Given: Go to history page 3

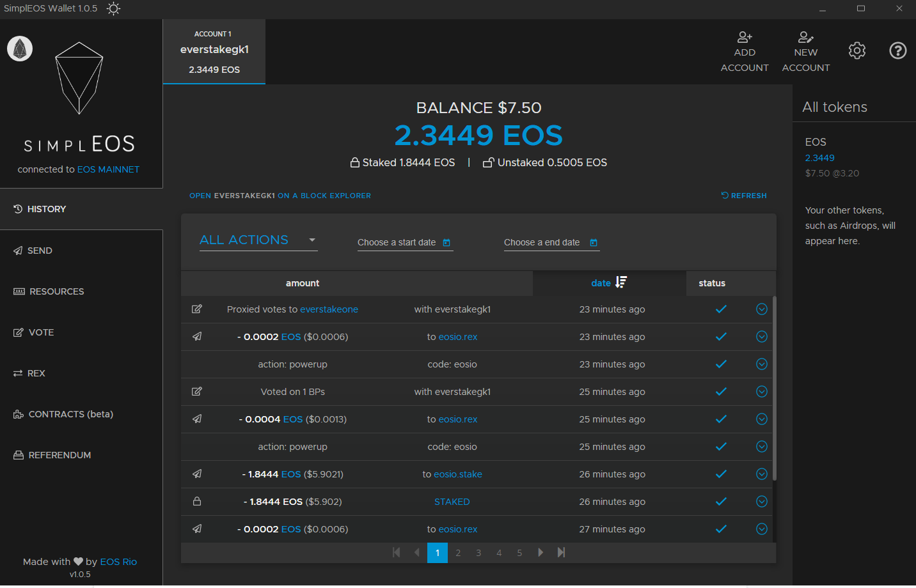Looking at the screenshot, I should (478, 553).
